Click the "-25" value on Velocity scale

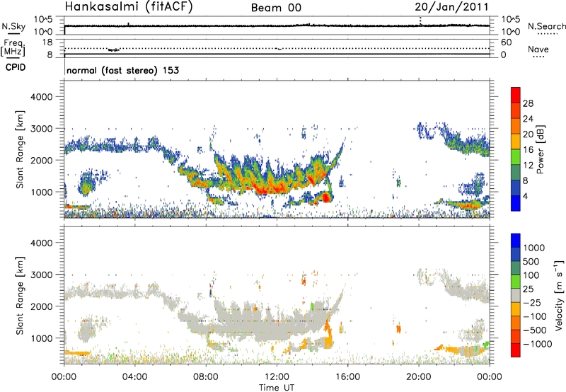pos(532,302)
